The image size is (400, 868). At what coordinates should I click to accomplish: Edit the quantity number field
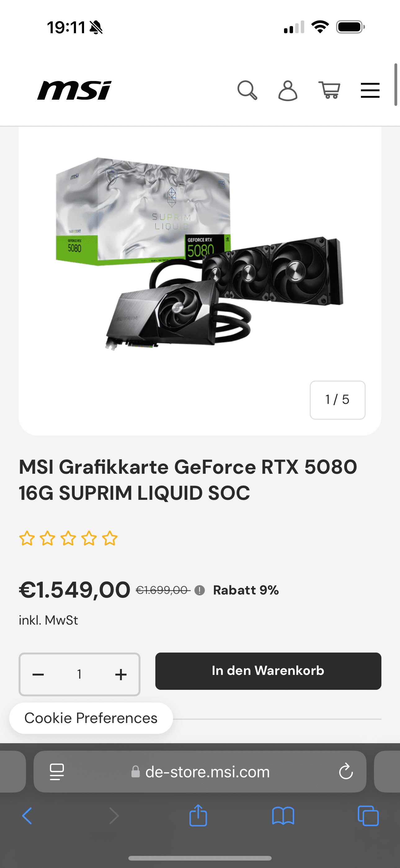pos(79,674)
